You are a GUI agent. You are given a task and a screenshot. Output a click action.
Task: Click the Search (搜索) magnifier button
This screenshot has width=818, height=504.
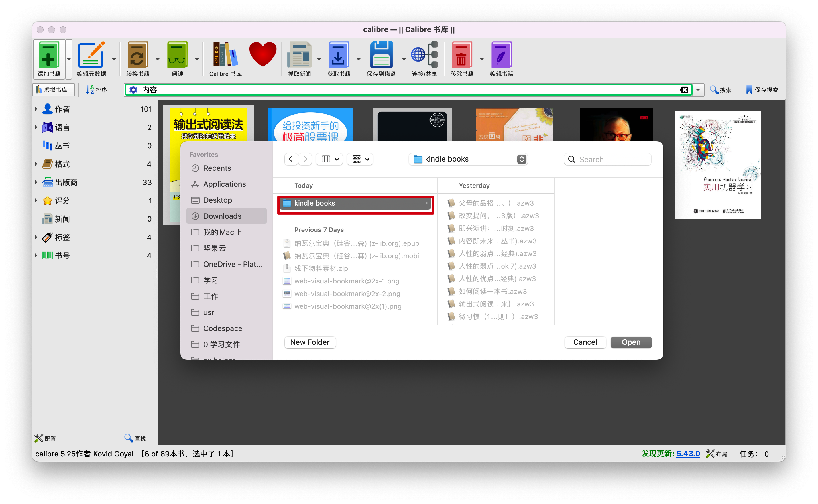tap(720, 90)
